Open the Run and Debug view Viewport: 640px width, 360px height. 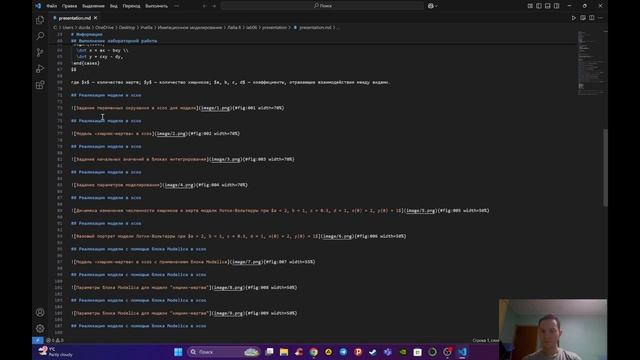point(40,69)
